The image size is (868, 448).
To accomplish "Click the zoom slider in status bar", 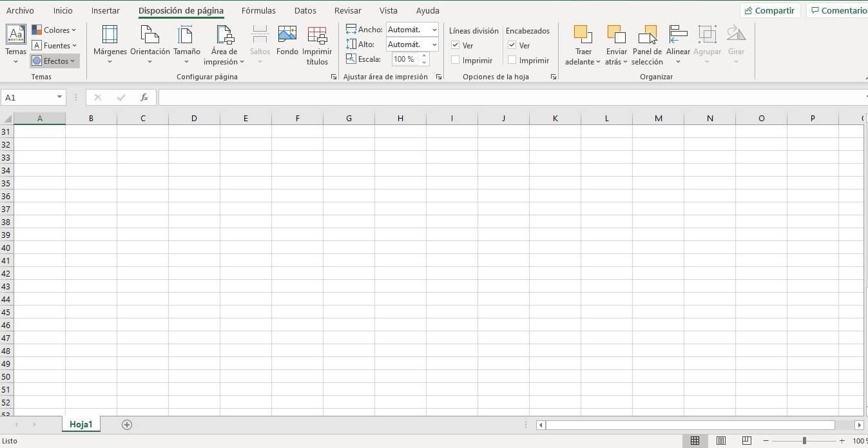I will click(804, 441).
